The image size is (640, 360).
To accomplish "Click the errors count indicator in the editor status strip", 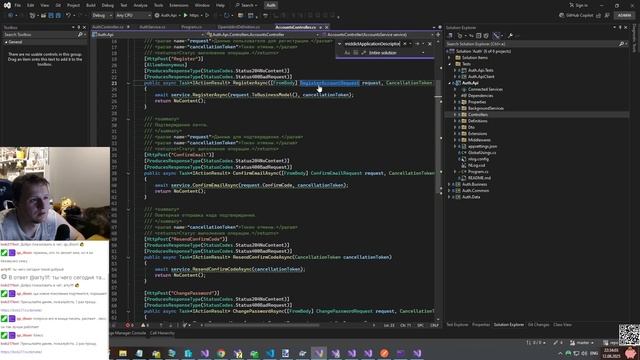I will [x=130, y=325].
